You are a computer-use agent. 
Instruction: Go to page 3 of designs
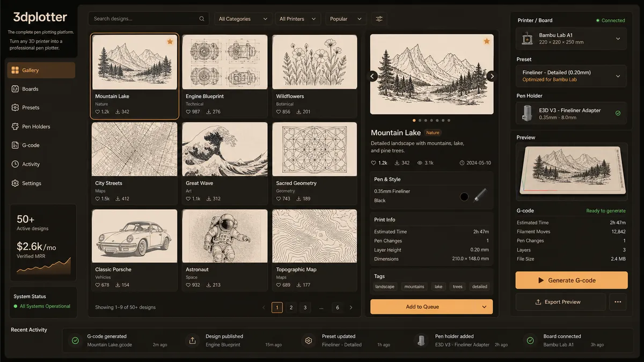click(305, 307)
